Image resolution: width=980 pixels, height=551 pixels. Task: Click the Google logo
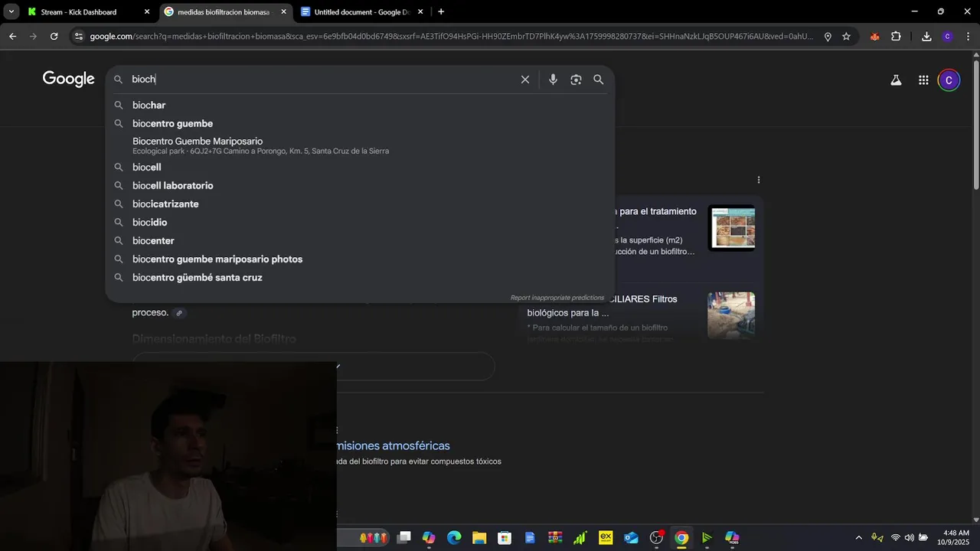click(68, 79)
